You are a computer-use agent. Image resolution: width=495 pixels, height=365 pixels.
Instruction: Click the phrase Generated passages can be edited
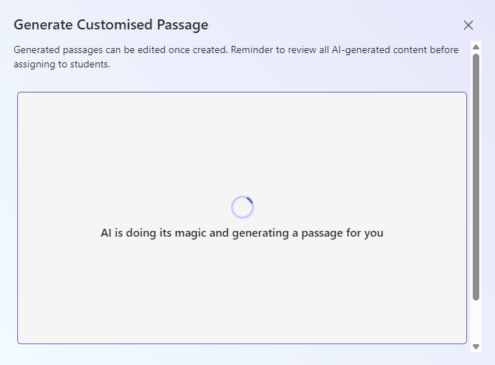89,50
